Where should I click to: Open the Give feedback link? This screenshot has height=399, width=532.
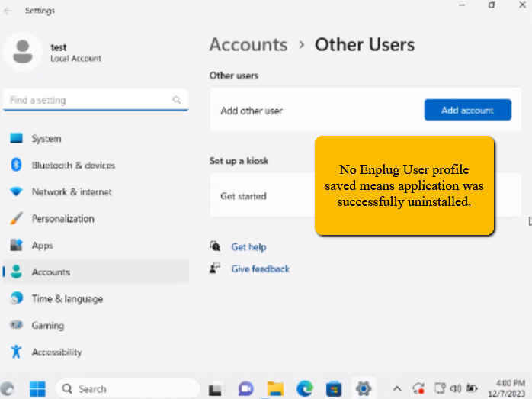(260, 269)
